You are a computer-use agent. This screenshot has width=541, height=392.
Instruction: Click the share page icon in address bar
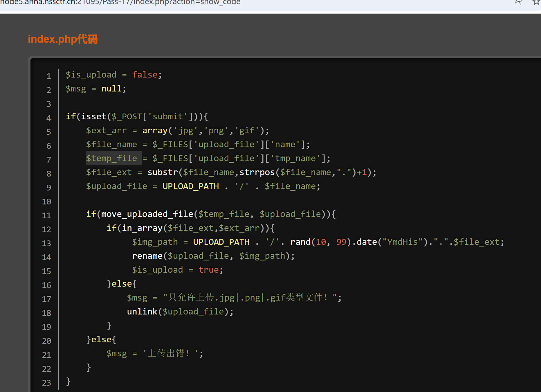coord(518,2)
